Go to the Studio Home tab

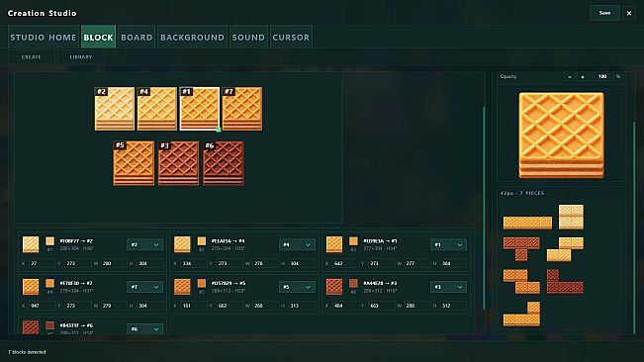44,37
